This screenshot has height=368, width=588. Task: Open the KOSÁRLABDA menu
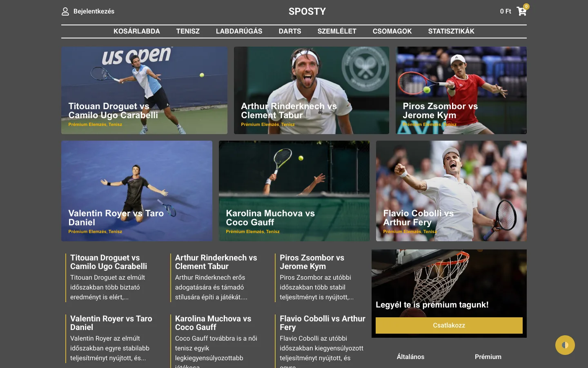pos(137,31)
